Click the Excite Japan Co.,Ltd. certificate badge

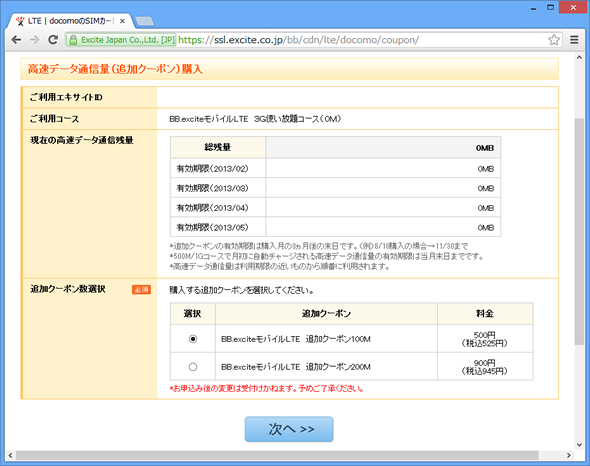[x=121, y=40]
